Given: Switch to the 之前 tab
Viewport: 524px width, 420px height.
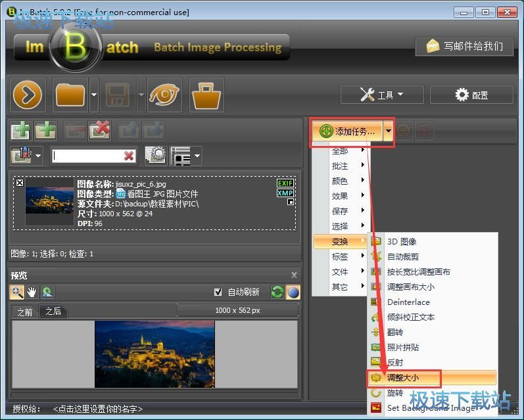Looking at the screenshot, I should pyautogui.click(x=25, y=312).
